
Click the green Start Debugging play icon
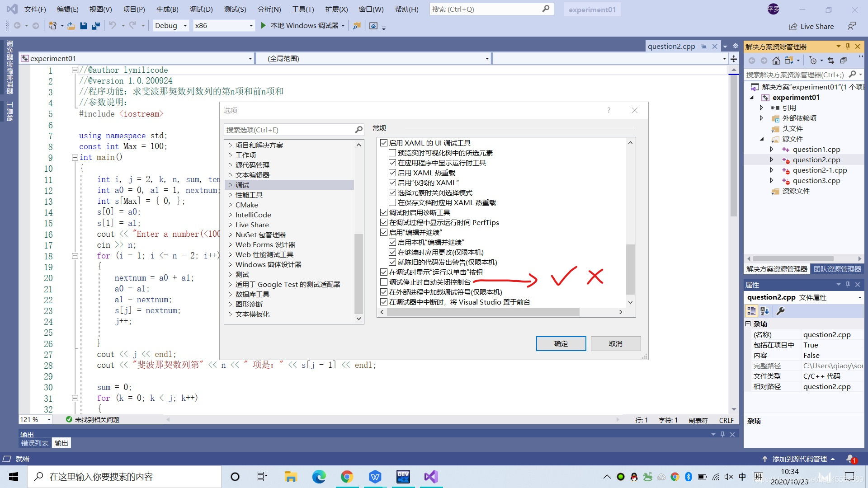click(x=263, y=26)
